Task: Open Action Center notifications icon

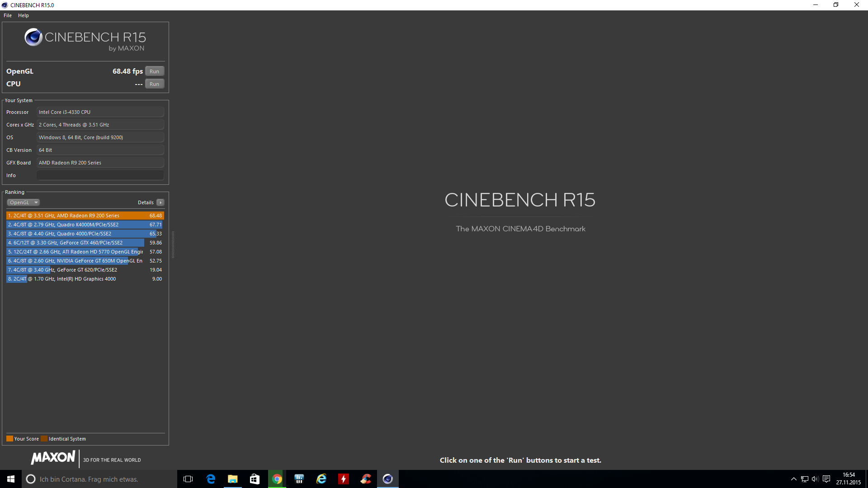Action: (x=826, y=479)
